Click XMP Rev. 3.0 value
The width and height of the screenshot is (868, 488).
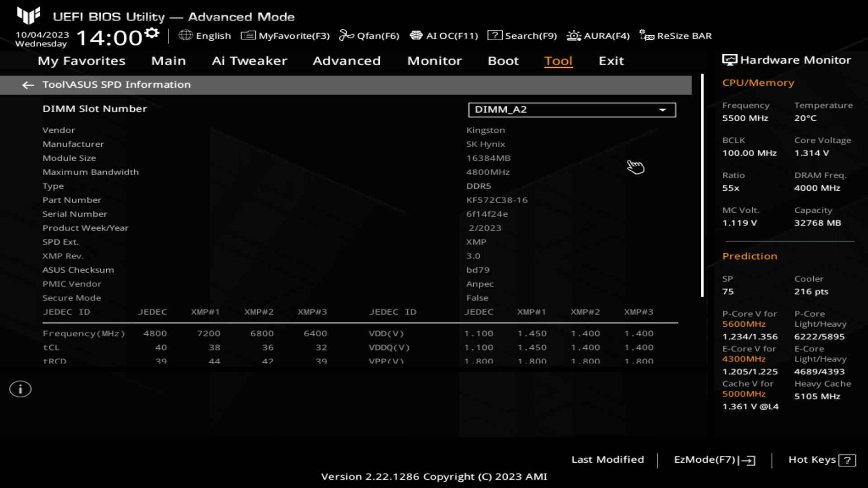pyautogui.click(x=473, y=256)
